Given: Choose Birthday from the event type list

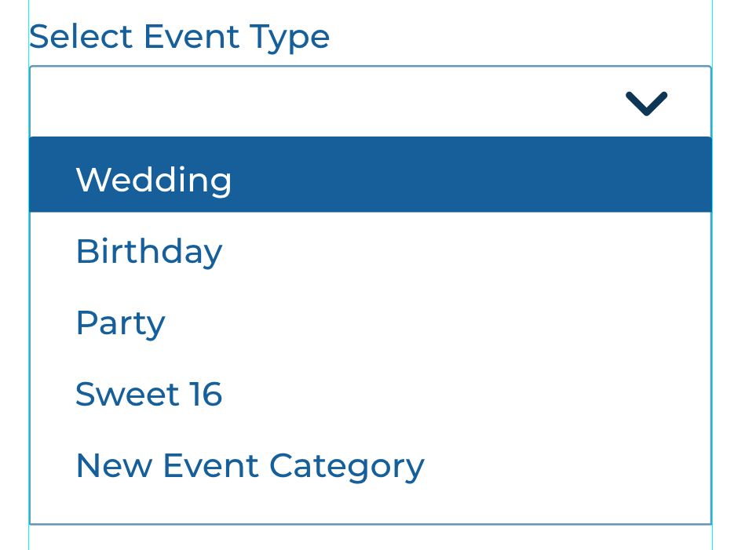Looking at the screenshot, I should coord(148,251).
